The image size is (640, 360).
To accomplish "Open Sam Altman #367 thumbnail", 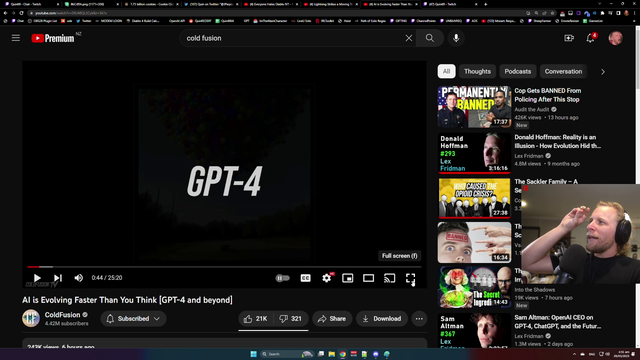I will point(474,330).
